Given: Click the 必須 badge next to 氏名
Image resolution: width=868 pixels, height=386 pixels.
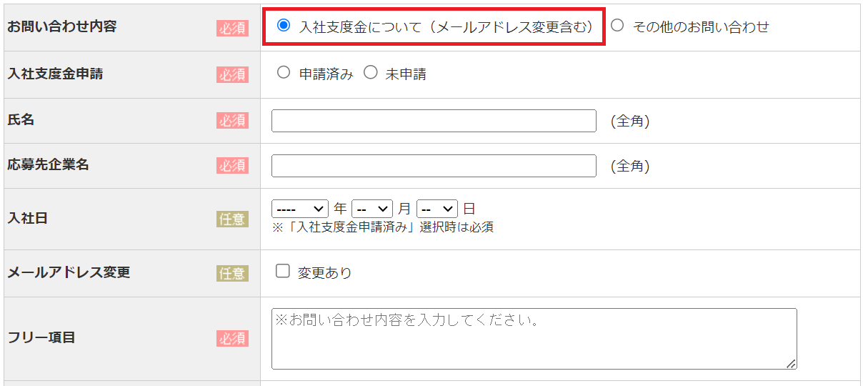Looking at the screenshot, I should pos(233,121).
